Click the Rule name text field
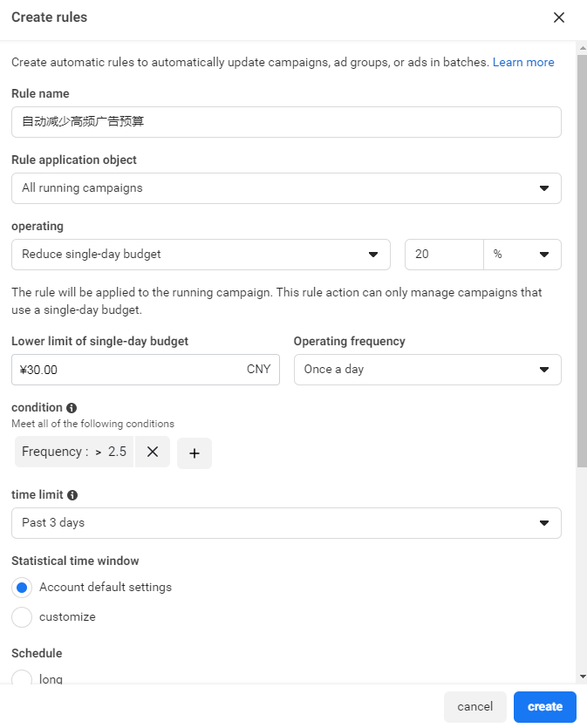 [x=286, y=122]
